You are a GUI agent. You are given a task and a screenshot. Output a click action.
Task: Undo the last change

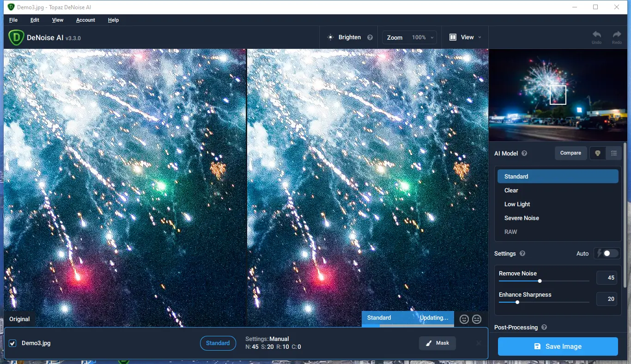597,37
